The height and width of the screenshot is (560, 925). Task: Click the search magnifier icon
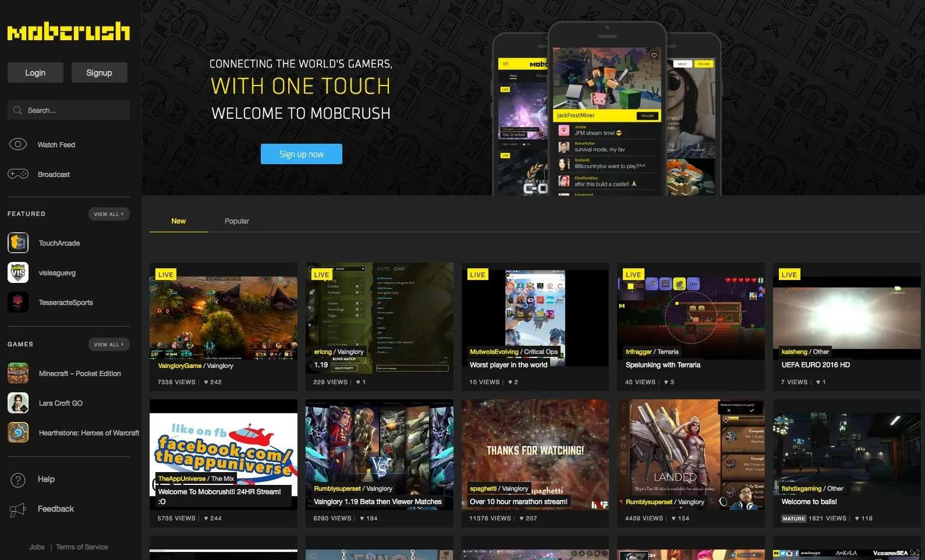17,110
